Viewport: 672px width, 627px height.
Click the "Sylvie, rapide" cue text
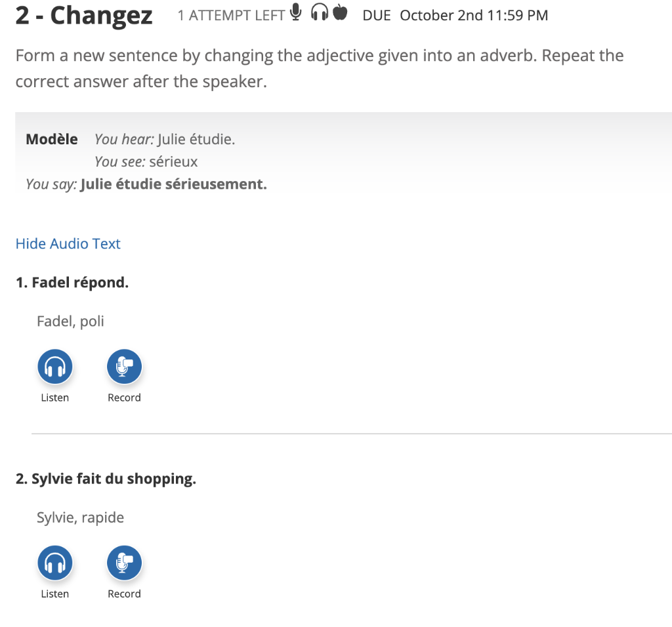(x=80, y=517)
